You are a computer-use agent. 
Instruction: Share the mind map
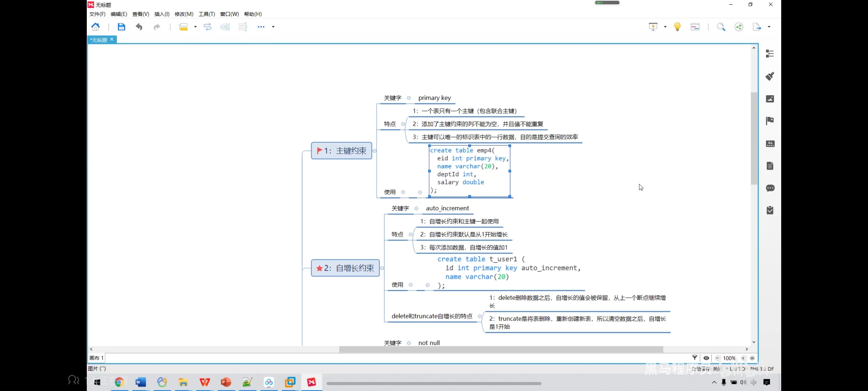[739, 27]
